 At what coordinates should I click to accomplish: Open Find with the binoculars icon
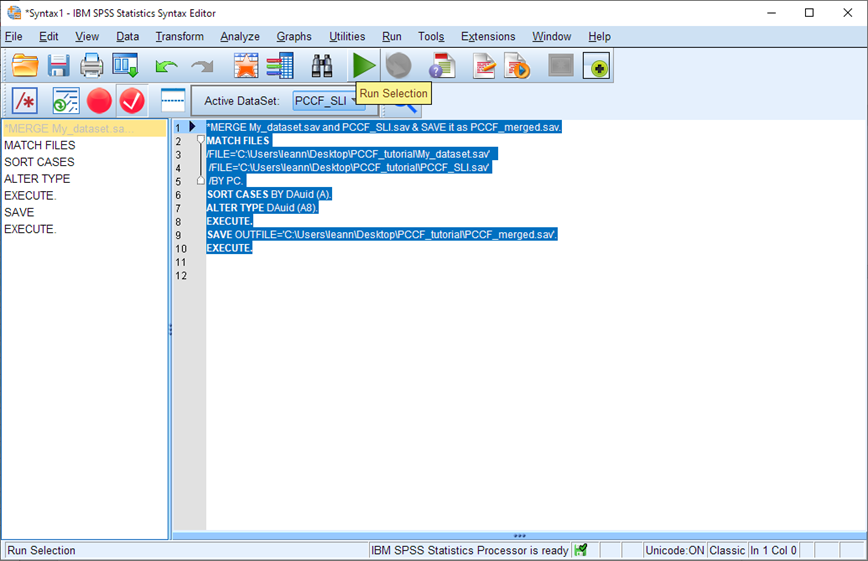click(x=322, y=66)
